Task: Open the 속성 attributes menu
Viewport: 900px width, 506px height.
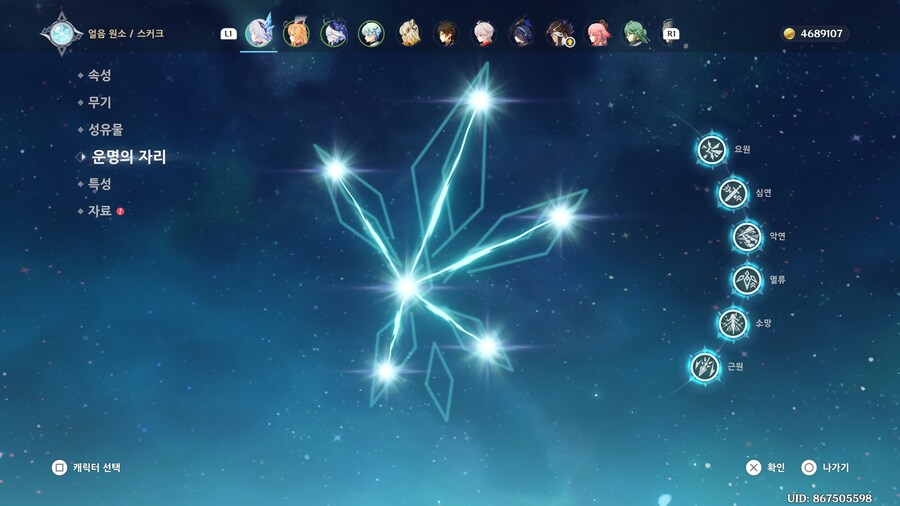Action: click(x=99, y=75)
